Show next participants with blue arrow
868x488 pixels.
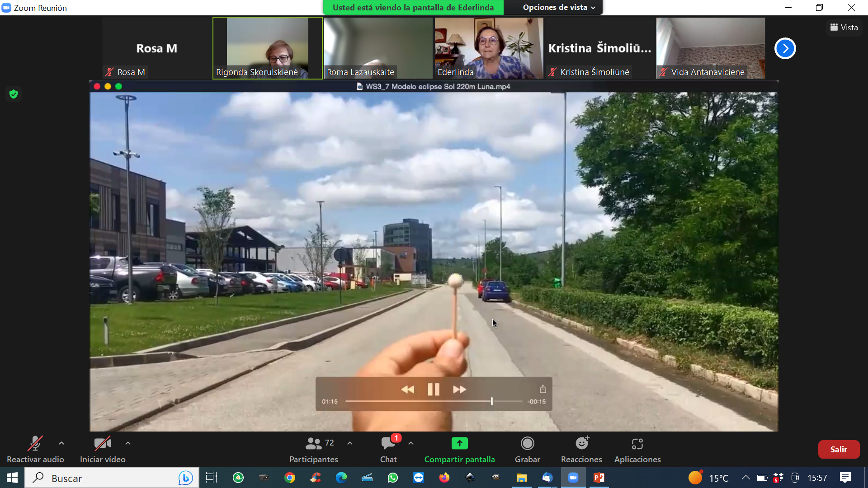click(x=785, y=48)
